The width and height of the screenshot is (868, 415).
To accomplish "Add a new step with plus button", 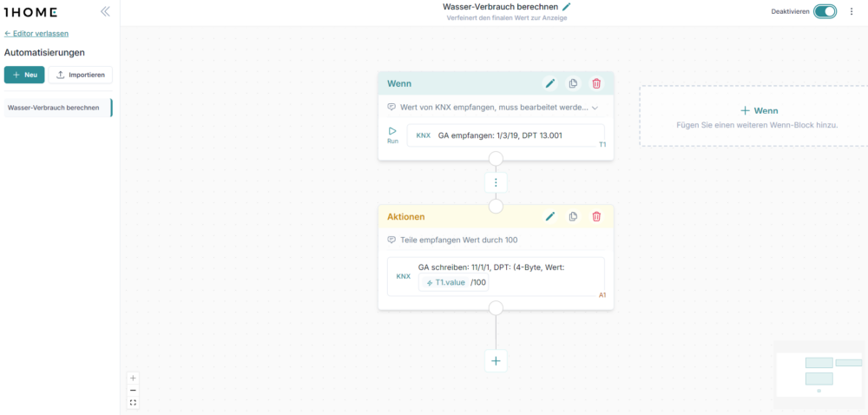I will [496, 361].
